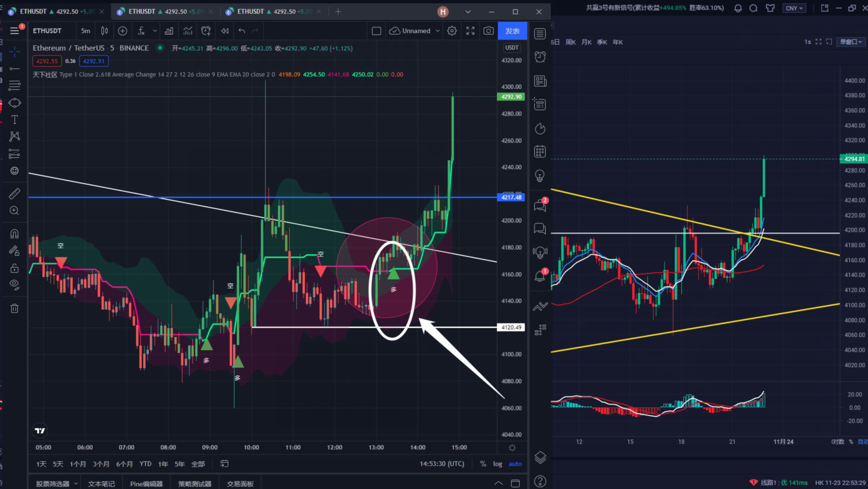Open the watchlist panel icon
The height and width of the screenshot is (489, 868).
point(540,34)
